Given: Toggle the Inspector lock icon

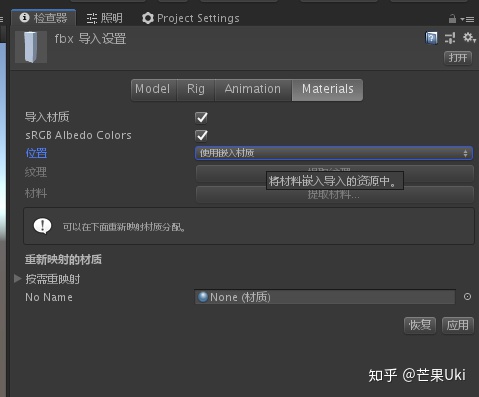Looking at the screenshot, I should click(452, 19).
